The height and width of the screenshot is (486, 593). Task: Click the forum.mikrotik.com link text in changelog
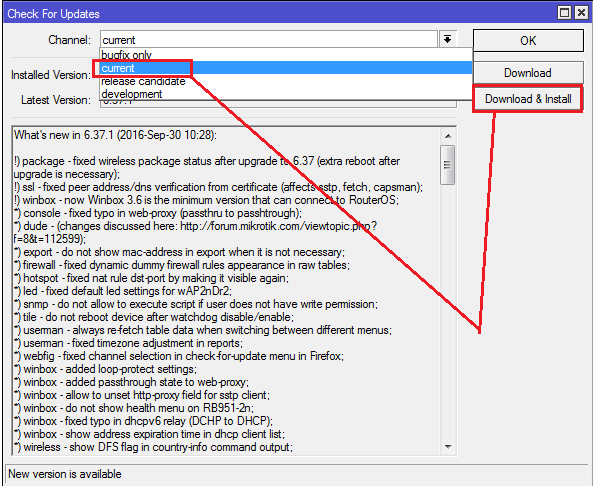[x=278, y=226]
